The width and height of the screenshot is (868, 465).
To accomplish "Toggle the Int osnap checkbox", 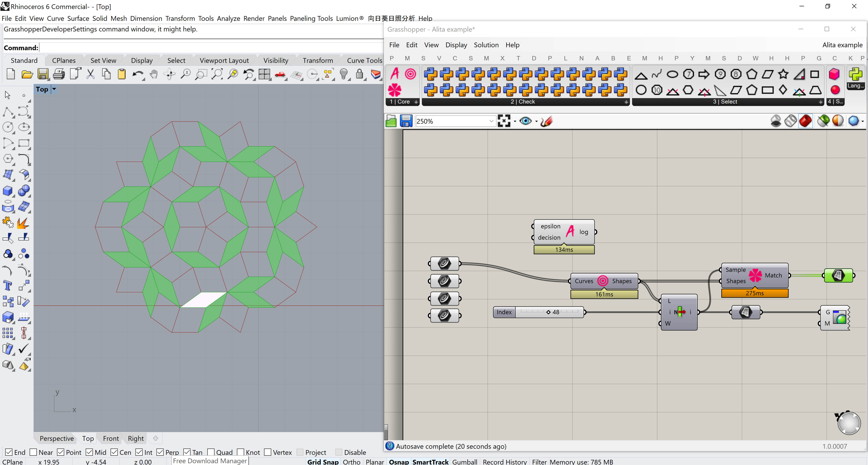I will 139,452.
